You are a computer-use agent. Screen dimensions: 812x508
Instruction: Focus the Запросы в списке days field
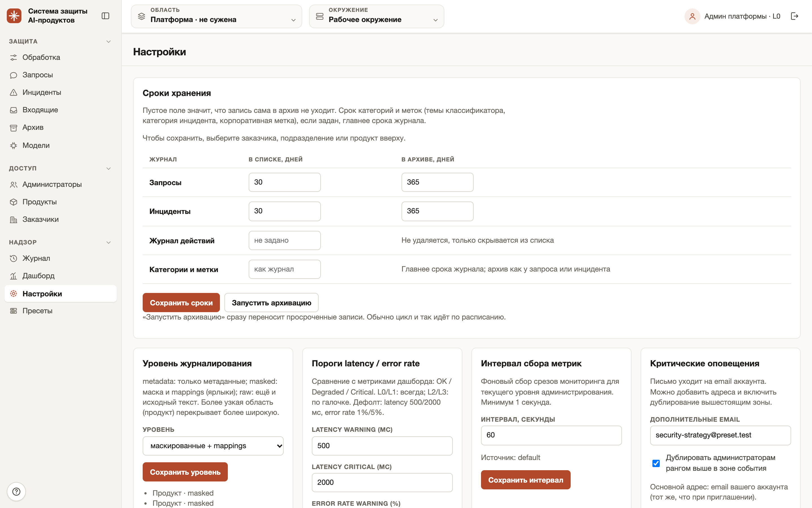coord(284,182)
